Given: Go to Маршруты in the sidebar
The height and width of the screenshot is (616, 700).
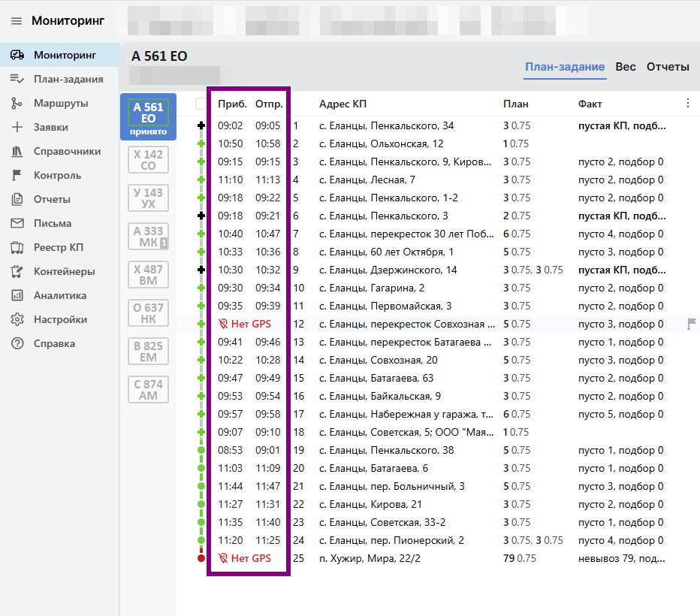Looking at the screenshot, I should (60, 103).
